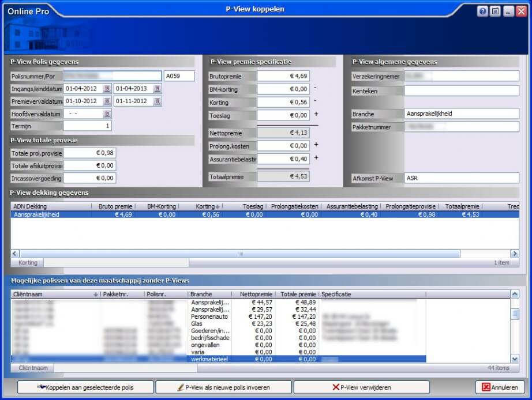
Task: Sort by Toeslag column header
Action: [244, 206]
